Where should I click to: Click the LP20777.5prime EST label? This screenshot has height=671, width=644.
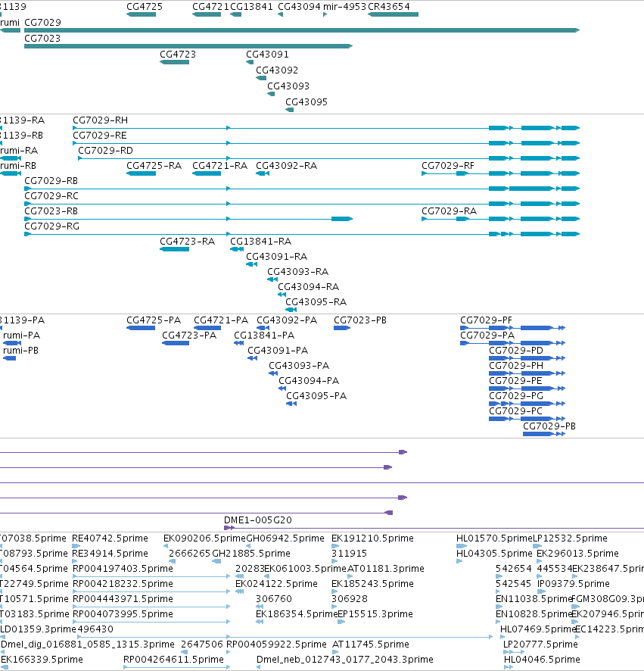pyautogui.click(x=540, y=644)
